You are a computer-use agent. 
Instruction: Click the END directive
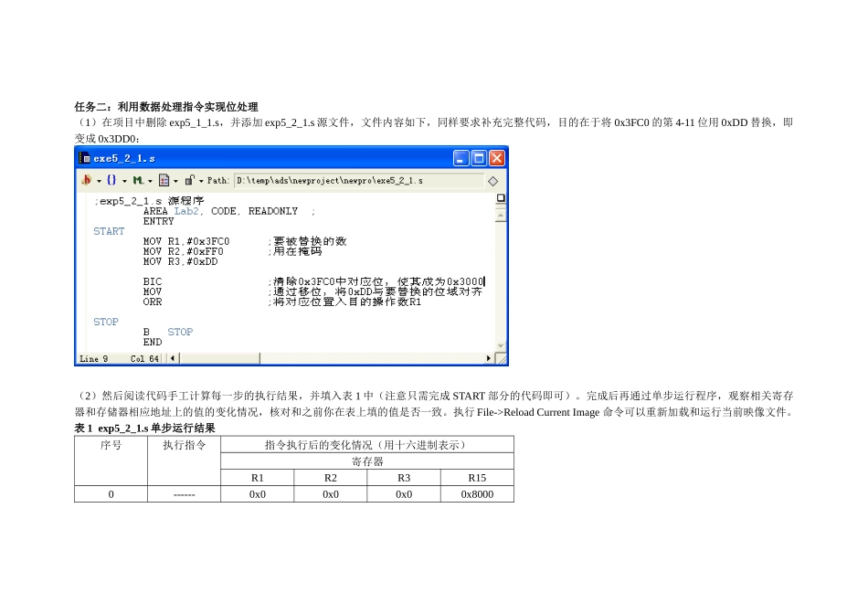(x=153, y=342)
